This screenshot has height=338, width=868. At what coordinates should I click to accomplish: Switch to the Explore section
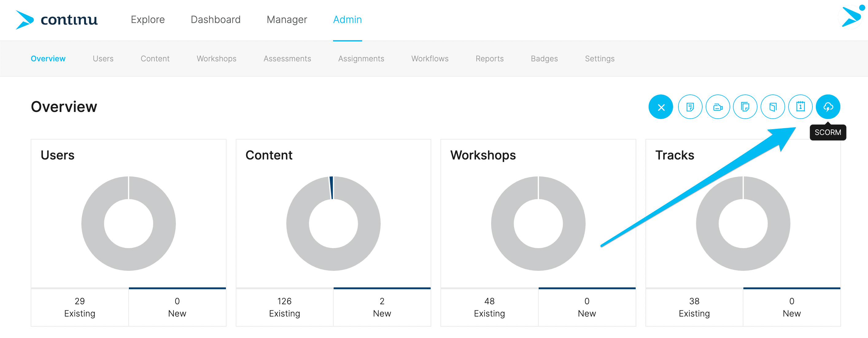(147, 20)
